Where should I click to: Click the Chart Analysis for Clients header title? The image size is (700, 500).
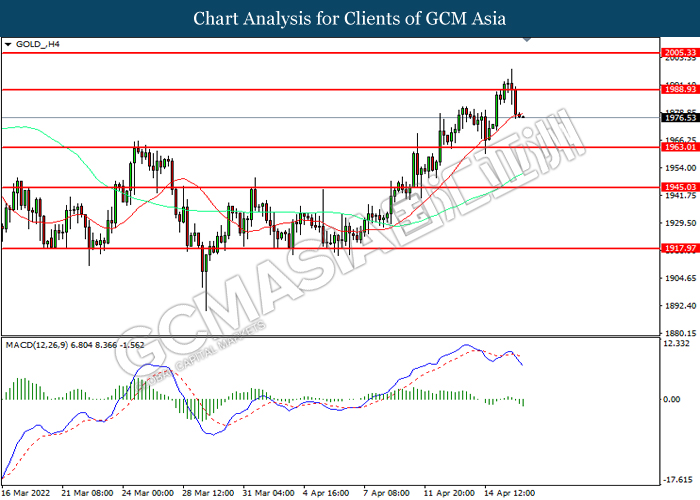pyautogui.click(x=350, y=18)
